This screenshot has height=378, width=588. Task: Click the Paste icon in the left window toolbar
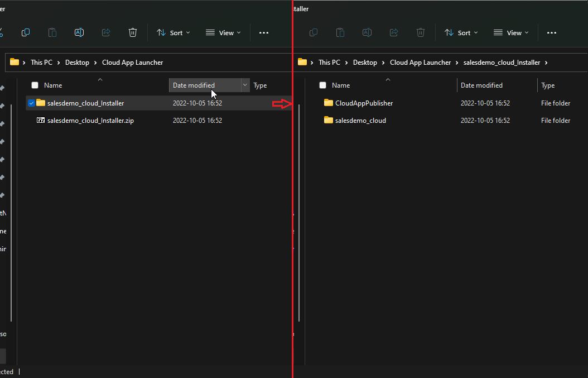(52, 32)
